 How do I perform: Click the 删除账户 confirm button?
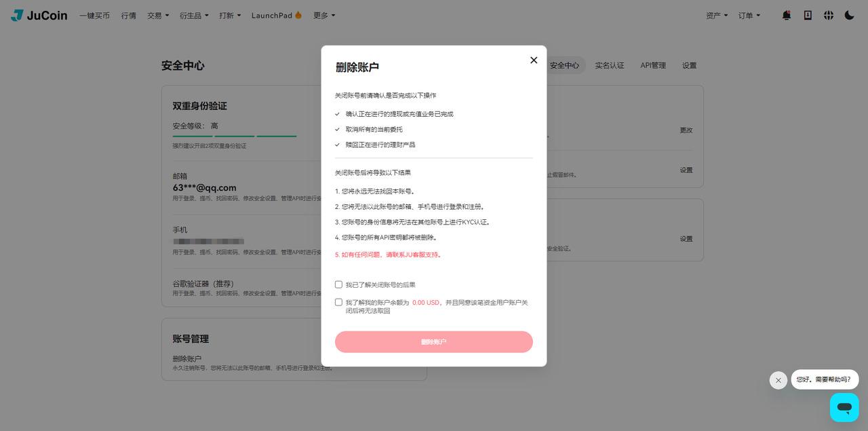[x=434, y=342]
